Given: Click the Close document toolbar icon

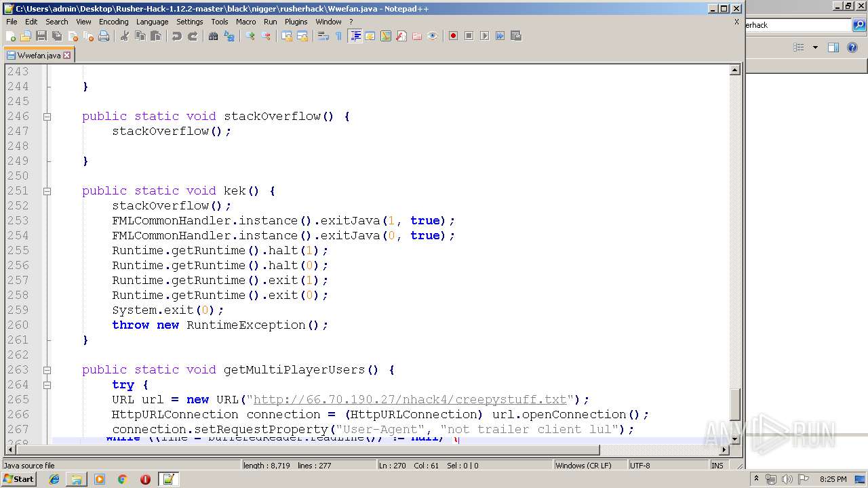Looking at the screenshot, I should (73, 36).
